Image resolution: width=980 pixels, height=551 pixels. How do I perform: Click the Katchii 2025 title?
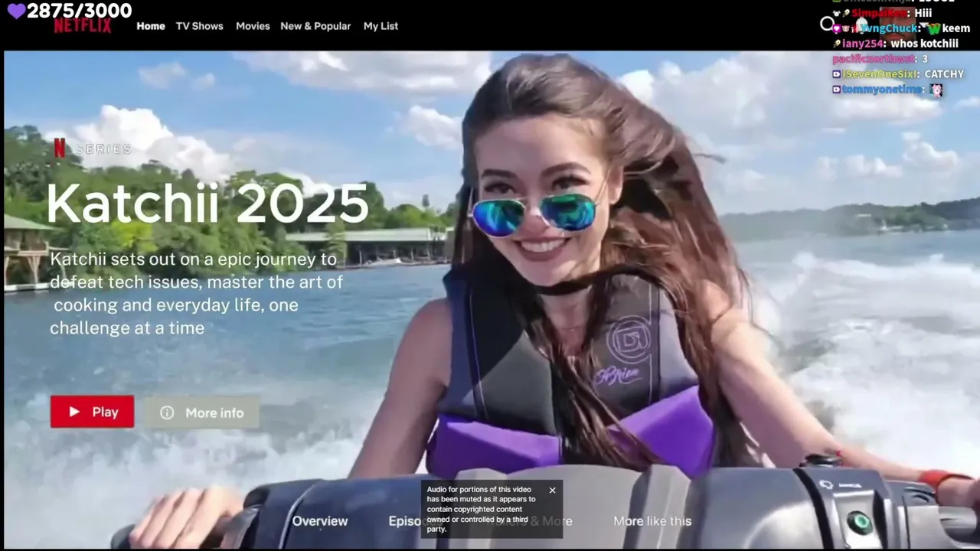click(x=207, y=204)
